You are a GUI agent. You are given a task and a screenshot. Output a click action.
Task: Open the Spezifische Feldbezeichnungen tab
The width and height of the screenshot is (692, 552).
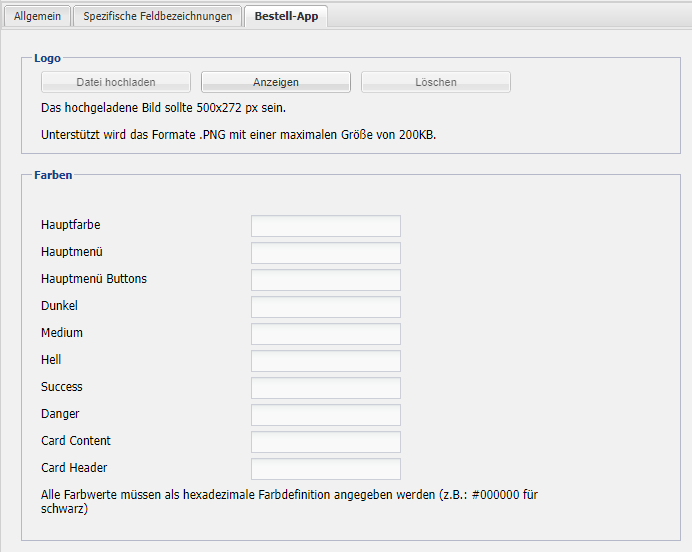(157, 16)
